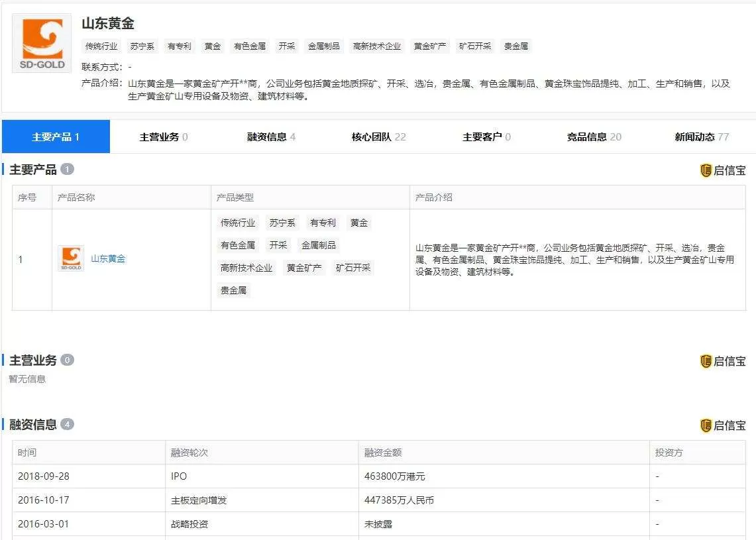Click table tag 贵金属 in 产品类型
Image resolution: width=756 pixels, height=540 pixels.
[233, 290]
